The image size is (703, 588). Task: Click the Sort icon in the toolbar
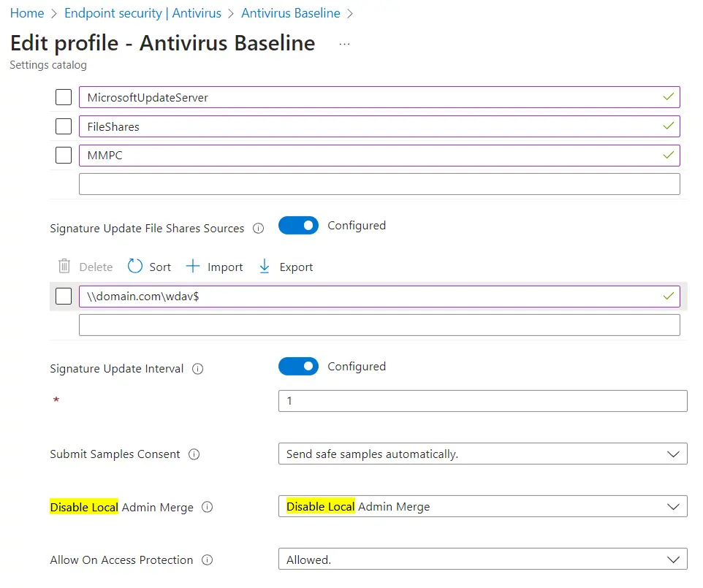click(x=135, y=267)
